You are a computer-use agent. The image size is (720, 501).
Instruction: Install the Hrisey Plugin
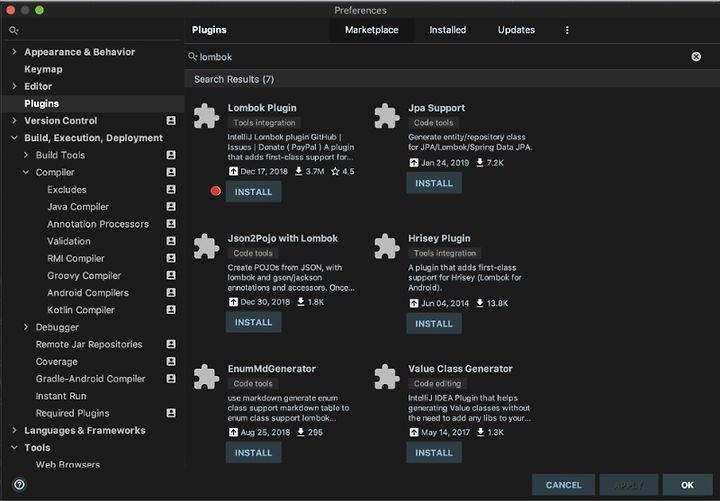tap(434, 324)
